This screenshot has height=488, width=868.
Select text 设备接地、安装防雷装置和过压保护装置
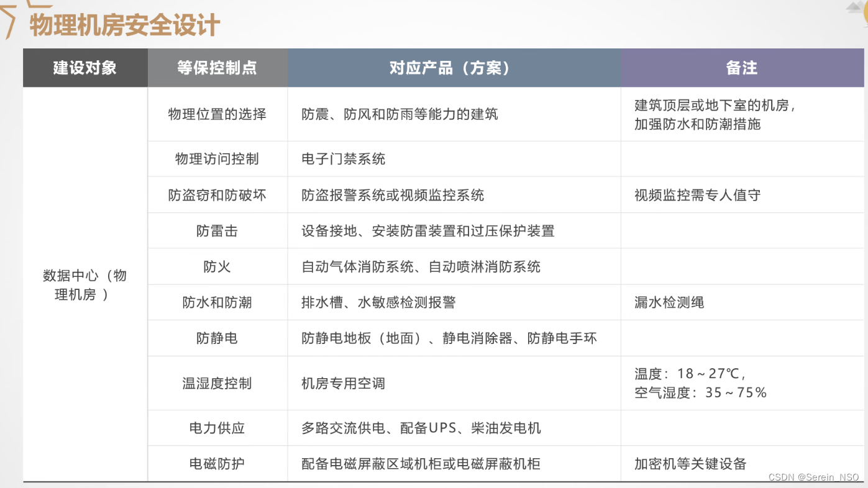428,231
